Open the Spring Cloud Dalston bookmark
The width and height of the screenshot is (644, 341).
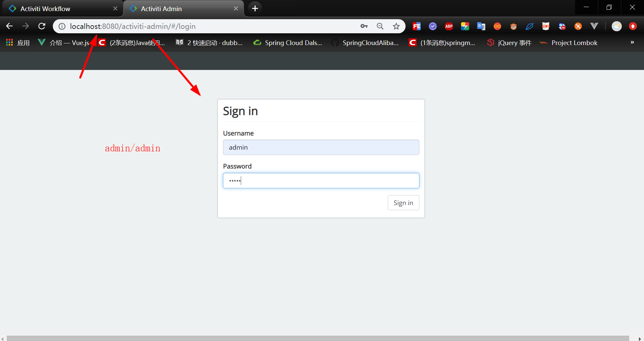pyautogui.click(x=288, y=43)
